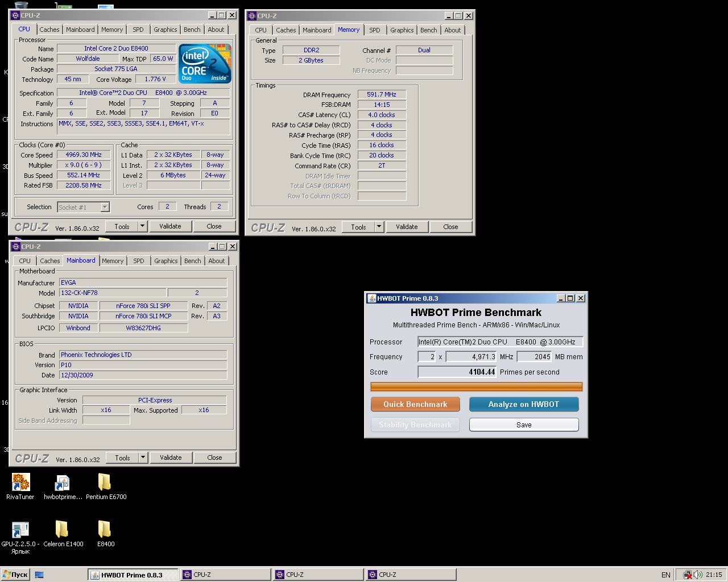Click DRAM Frequency value 591.7 MHz
The height and width of the screenshot is (582, 728).
(x=382, y=94)
